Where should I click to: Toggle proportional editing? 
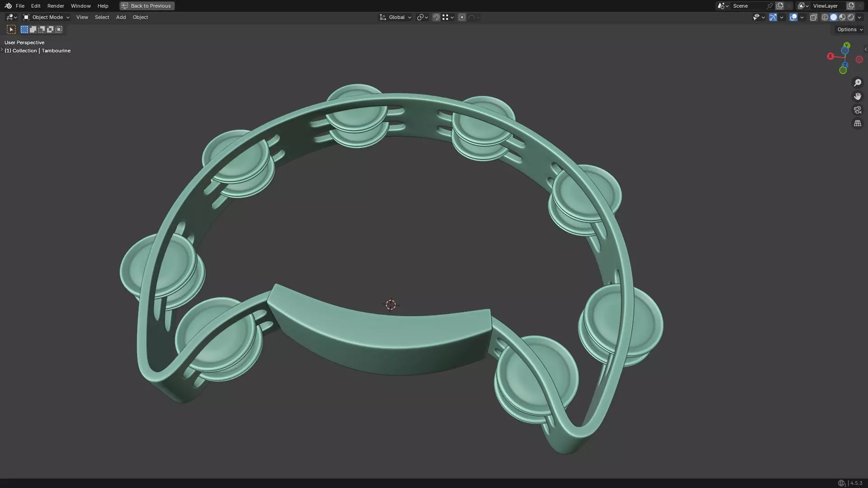click(x=462, y=17)
